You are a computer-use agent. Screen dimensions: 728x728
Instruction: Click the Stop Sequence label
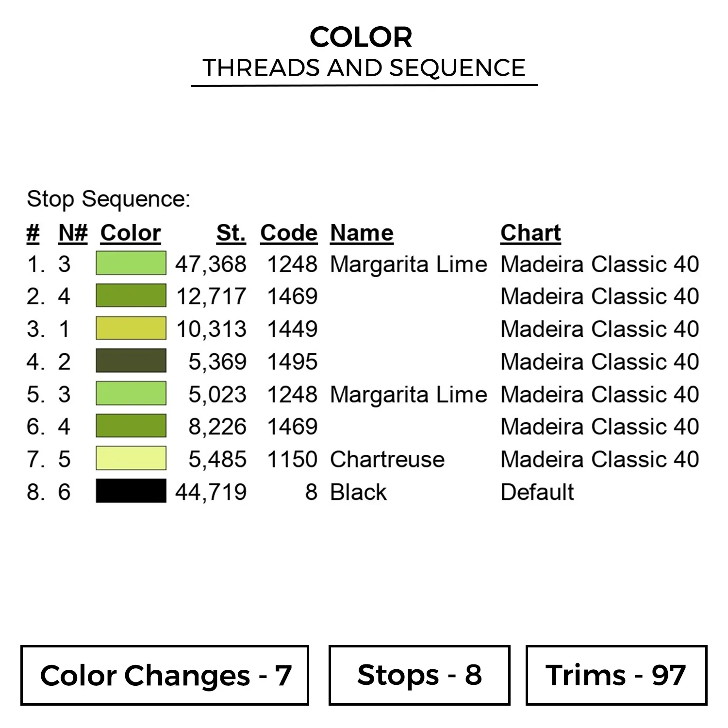[x=108, y=199]
